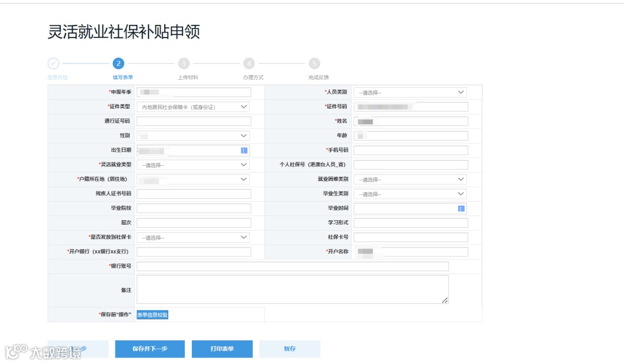The height and width of the screenshot is (364, 624).
Task: Focus the 残疾人证书号码 input field
Action: (x=194, y=194)
